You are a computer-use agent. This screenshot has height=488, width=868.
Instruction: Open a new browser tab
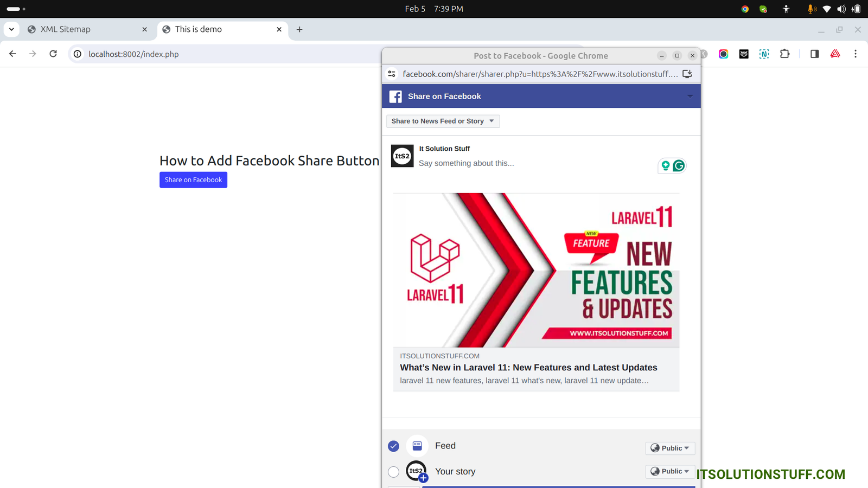click(x=299, y=29)
